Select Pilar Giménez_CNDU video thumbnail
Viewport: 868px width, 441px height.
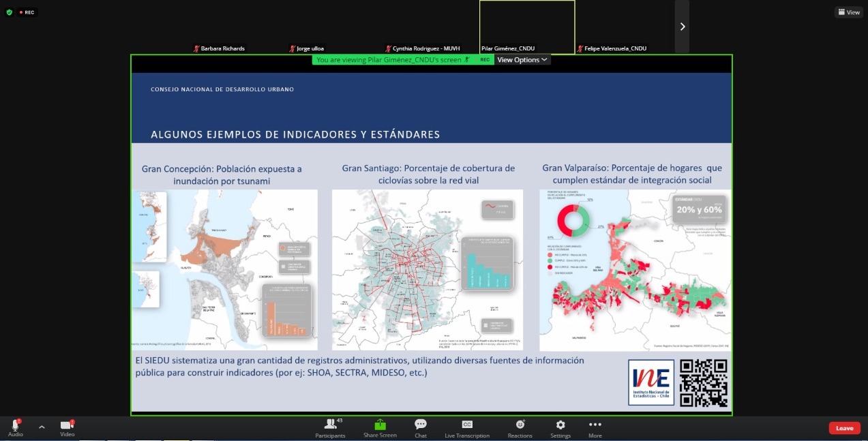pyautogui.click(x=526, y=27)
